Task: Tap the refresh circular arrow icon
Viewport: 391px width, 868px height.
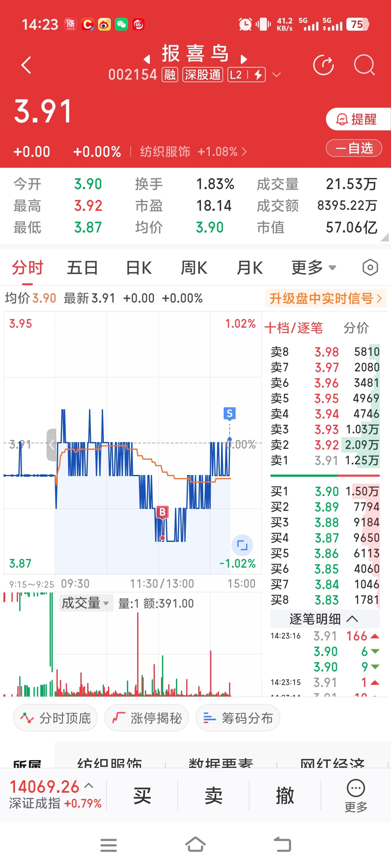Action: (323, 65)
